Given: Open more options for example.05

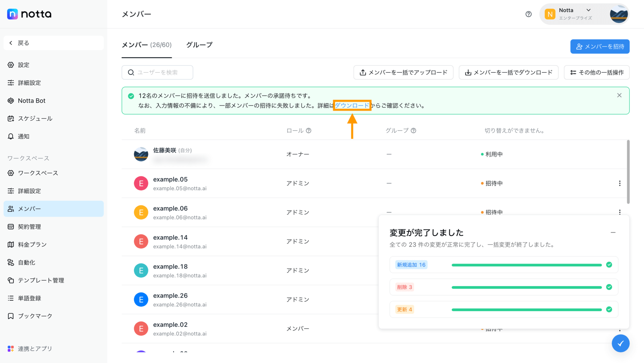Looking at the screenshot, I should pos(620,183).
